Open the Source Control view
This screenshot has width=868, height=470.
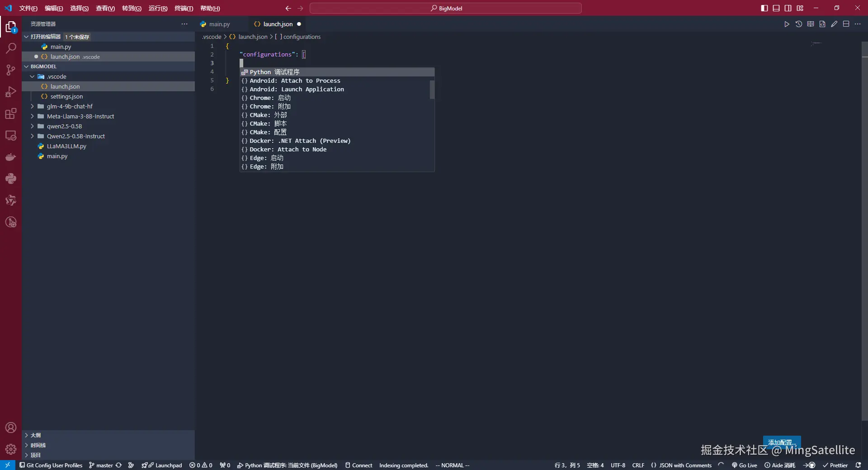[11, 70]
